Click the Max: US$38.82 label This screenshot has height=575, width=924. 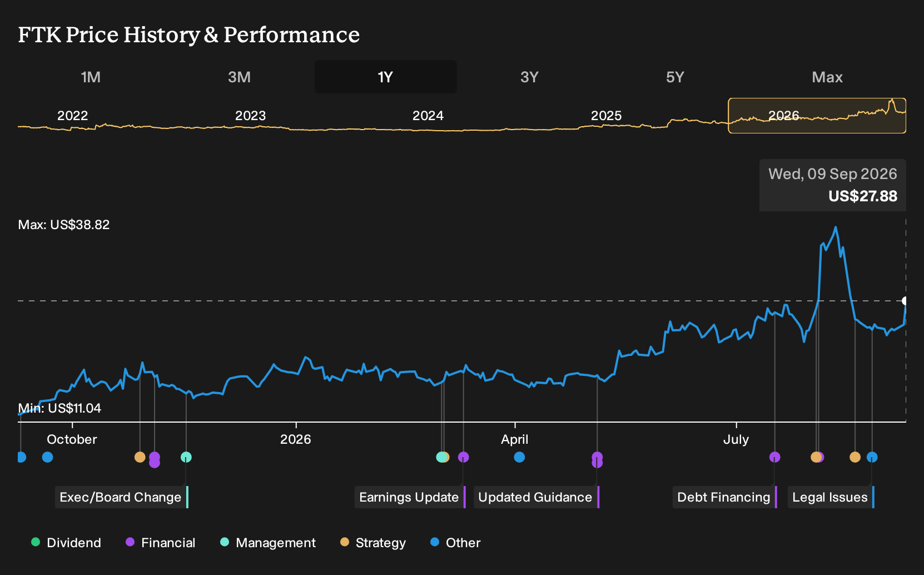click(64, 225)
